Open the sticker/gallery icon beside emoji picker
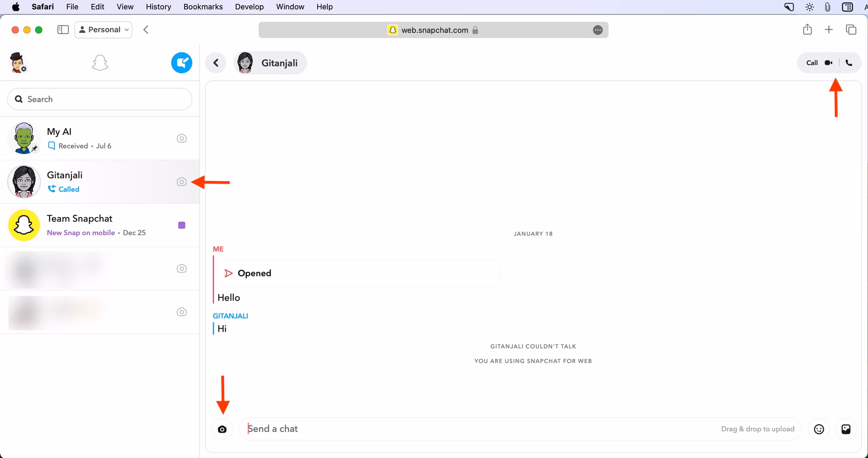This screenshot has height=458, width=868. coord(846,429)
